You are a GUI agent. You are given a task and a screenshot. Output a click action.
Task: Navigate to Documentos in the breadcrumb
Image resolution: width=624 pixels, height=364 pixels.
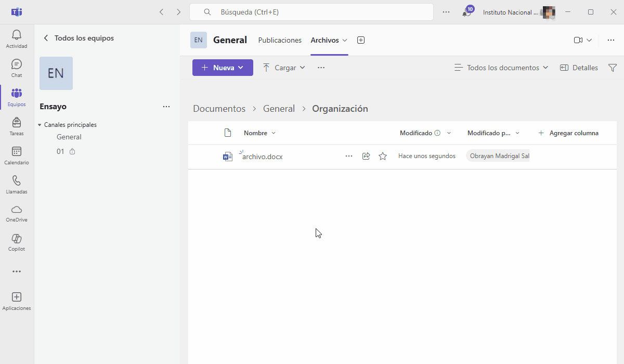coord(219,109)
